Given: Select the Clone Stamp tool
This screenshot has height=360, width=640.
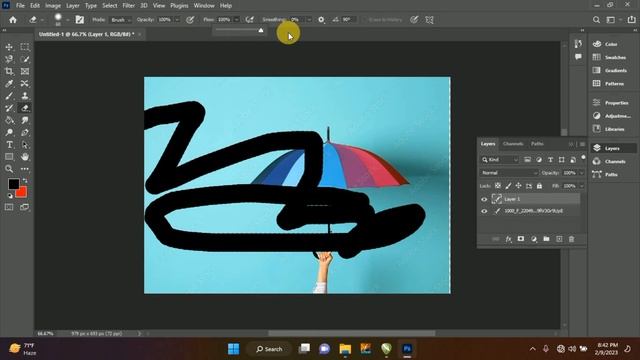Looking at the screenshot, I should click(25, 96).
